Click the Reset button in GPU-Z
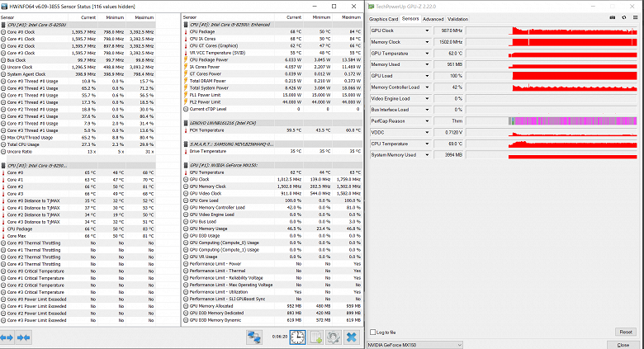Viewport: 644px width, 349px height. coord(626,332)
